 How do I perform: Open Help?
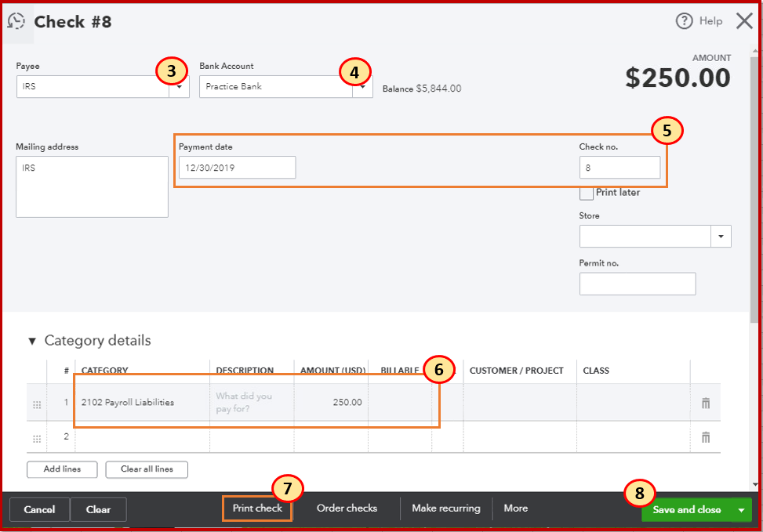[x=699, y=21]
